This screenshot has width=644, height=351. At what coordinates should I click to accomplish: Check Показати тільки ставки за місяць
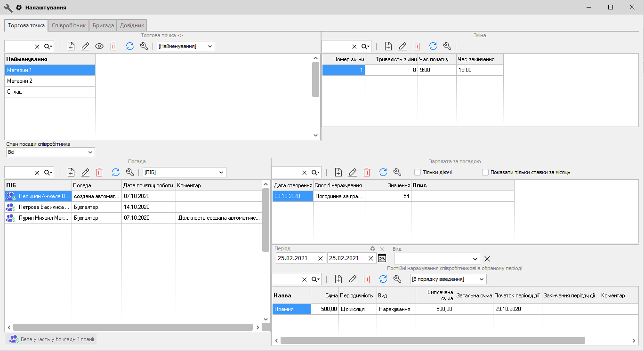tap(485, 172)
